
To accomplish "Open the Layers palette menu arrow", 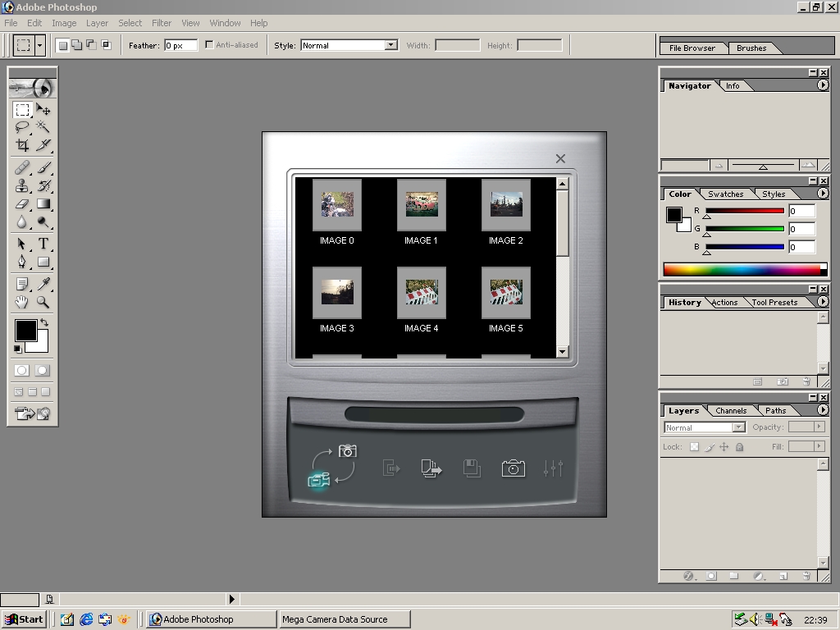I will point(823,410).
